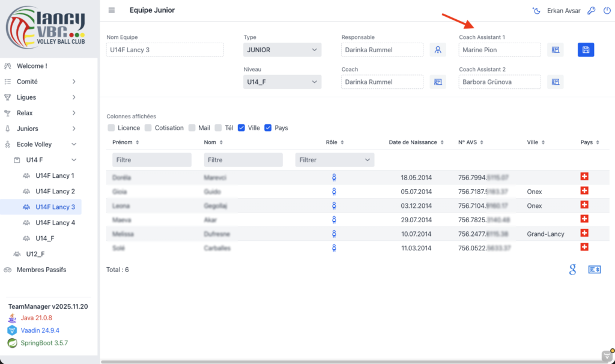Click the person icon beside Responsable field
Viewport: 615px width, 364px height.
pyautogui.click(x=438, y=50)
